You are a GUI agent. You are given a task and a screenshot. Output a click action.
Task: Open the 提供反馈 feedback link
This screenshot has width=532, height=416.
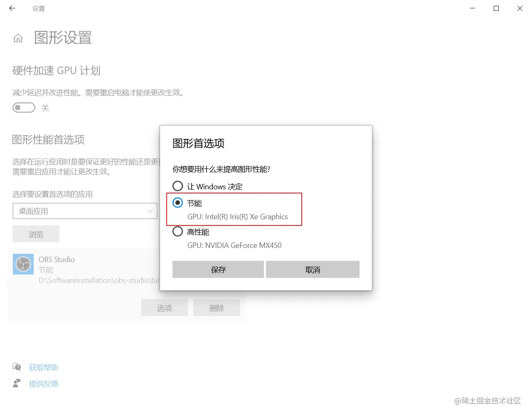[x=44, y=384]
